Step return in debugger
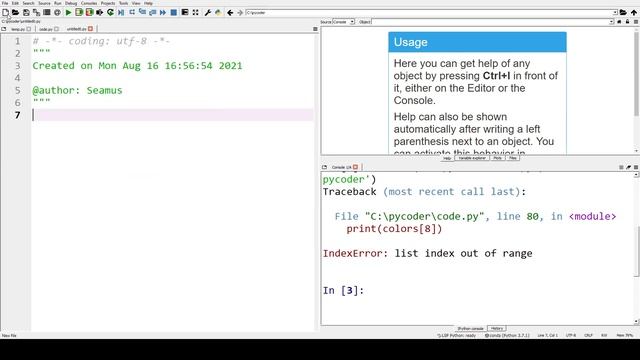This screenshot has height=360, width=640. [153, 13]
